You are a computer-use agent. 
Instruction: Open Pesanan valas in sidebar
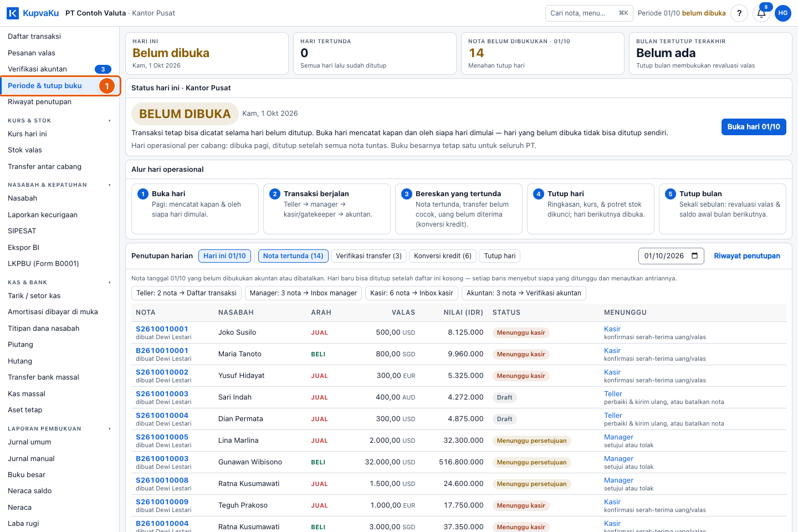[60, 53]
